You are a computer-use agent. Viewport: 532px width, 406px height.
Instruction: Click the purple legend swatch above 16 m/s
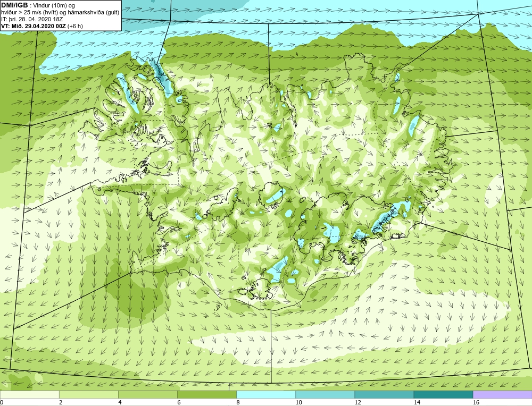(503, 394)
